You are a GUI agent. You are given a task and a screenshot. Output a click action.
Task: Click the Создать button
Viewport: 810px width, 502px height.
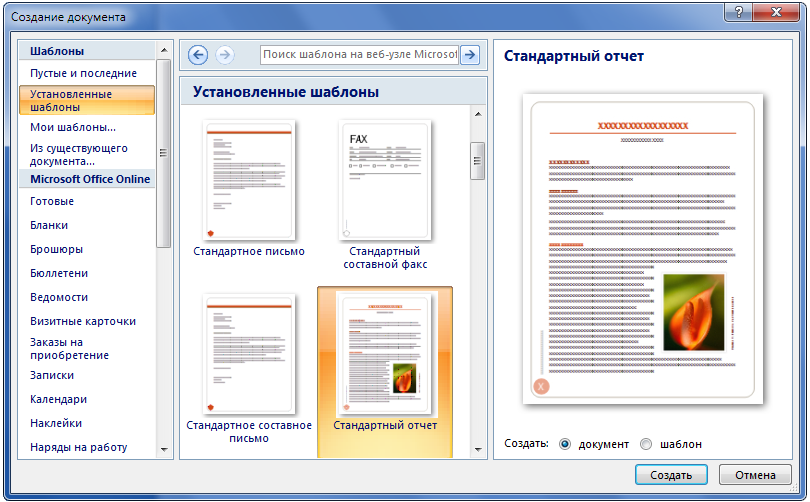pyautogui.click(x=671, y=475)
